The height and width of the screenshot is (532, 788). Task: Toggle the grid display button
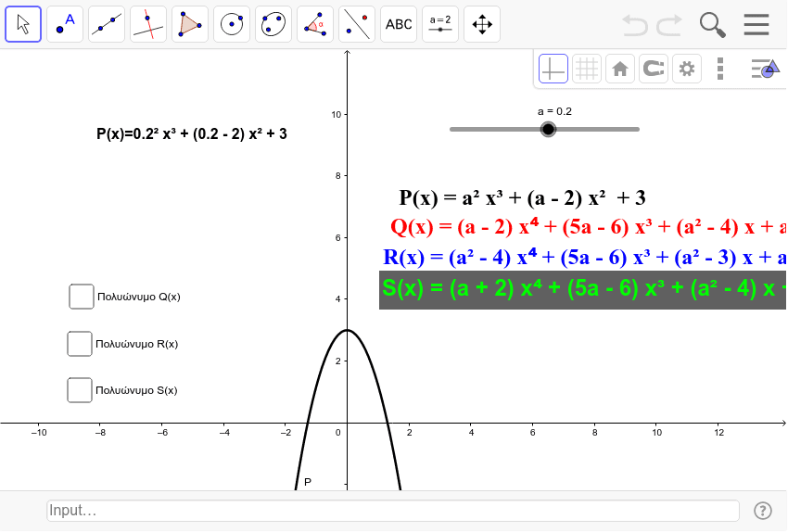tap(587, 69)
